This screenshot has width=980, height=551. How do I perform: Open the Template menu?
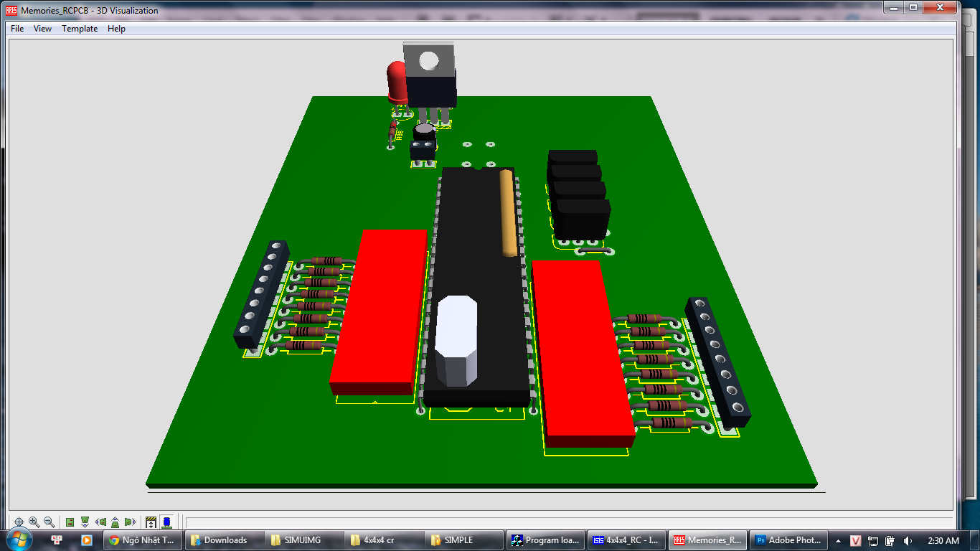tap(80, 29)
